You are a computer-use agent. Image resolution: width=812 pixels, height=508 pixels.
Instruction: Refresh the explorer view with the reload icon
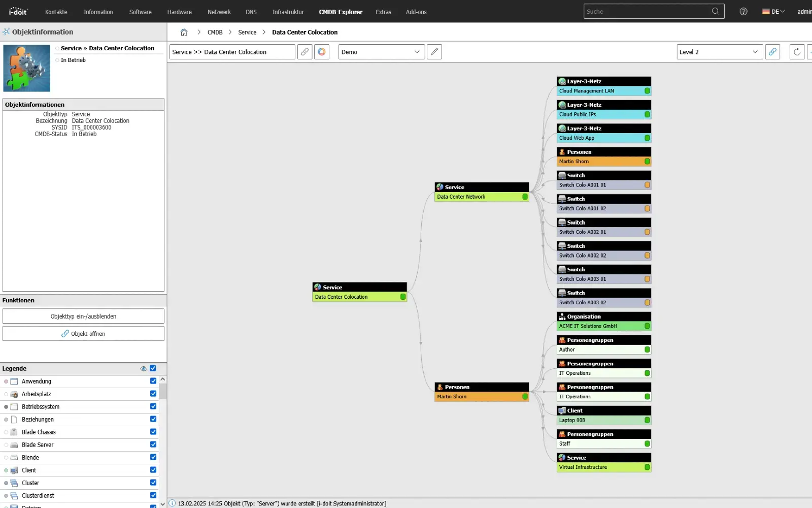(797, 51)
